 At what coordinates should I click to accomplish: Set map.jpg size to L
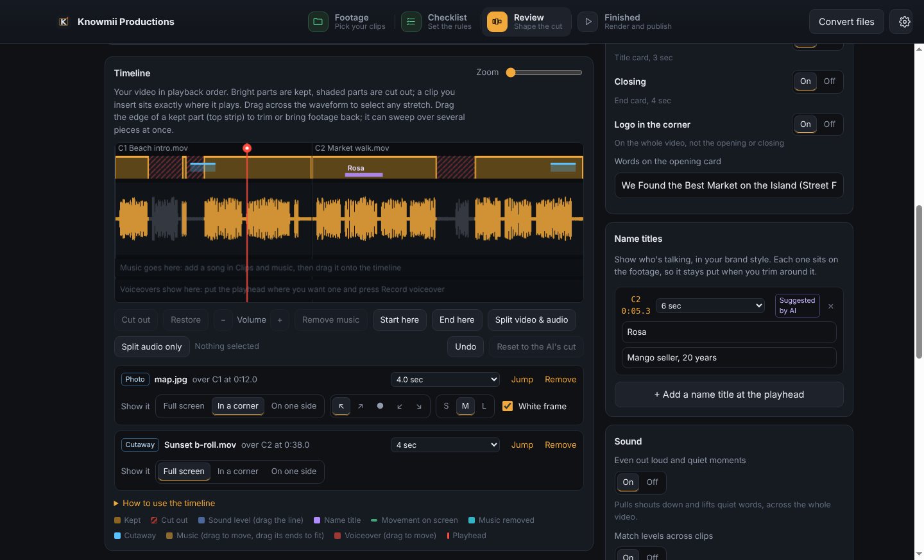pos(484,406)
